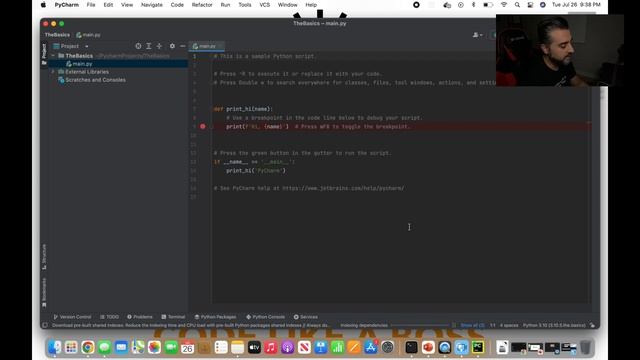Click tool windows quick access icon in status bar
640x360 pixels.
(x=45, y=325)
